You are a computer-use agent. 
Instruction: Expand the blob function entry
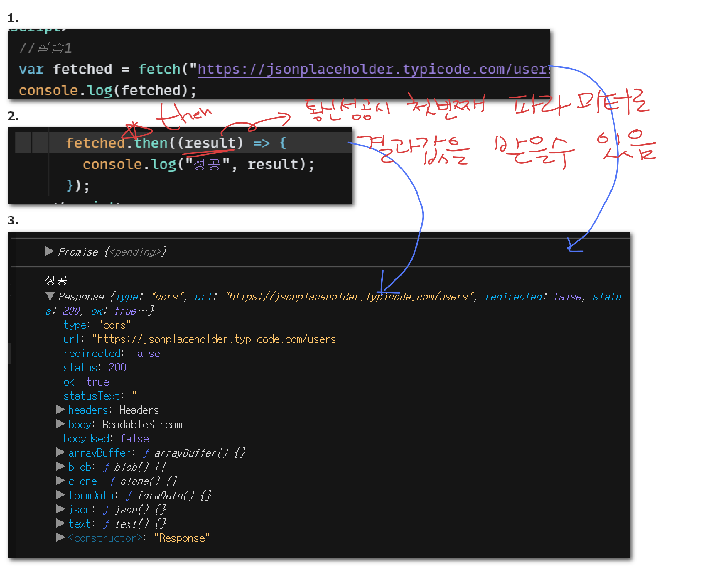60,466
